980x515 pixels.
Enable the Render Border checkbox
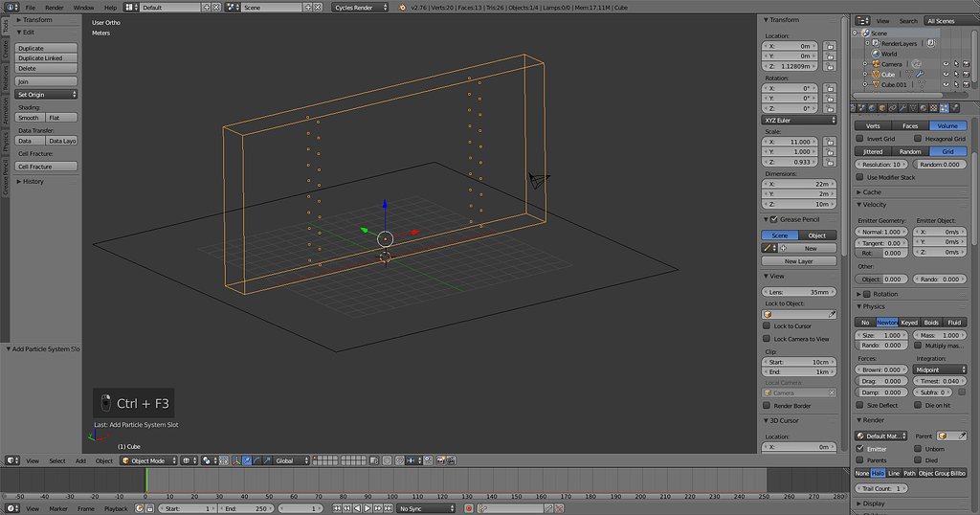click(x=767, y=406)
